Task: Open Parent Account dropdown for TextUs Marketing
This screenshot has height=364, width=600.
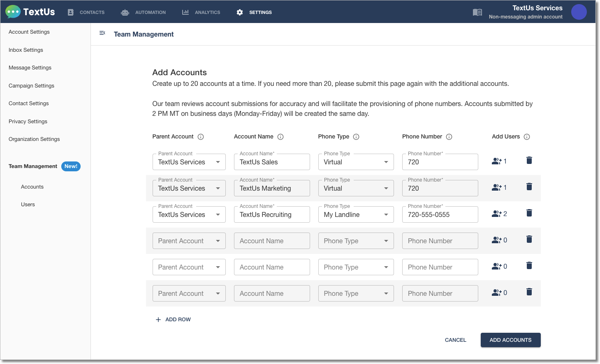Action: [189, 188]
